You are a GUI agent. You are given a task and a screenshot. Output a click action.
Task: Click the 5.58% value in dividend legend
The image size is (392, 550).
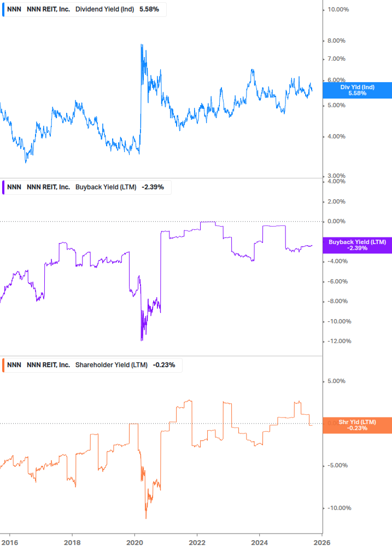149,9
